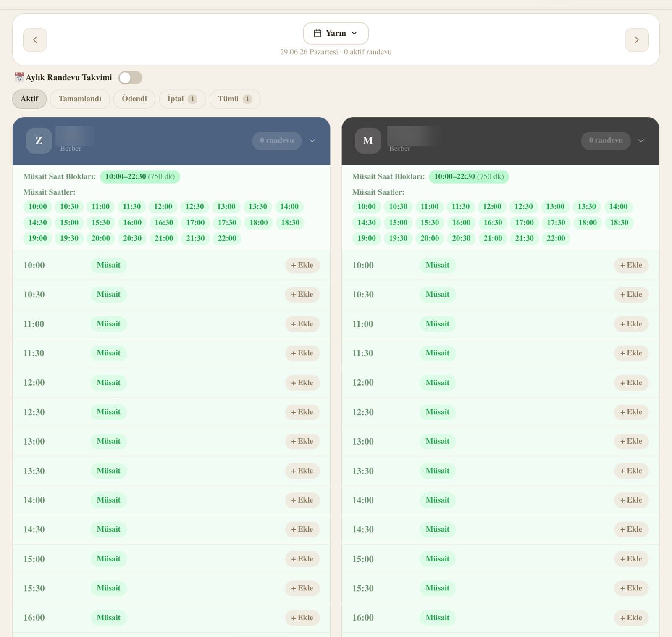
Task: Open the Yarın date dropdown
Action: click(x=336, y=33)
